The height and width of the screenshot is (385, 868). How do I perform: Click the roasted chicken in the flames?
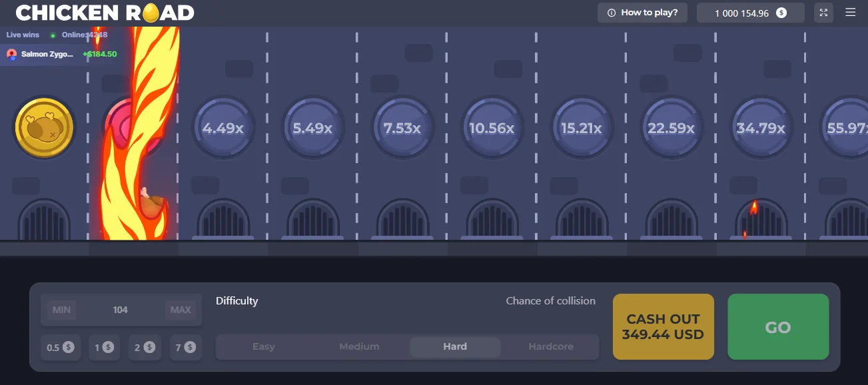coord(153,204)
